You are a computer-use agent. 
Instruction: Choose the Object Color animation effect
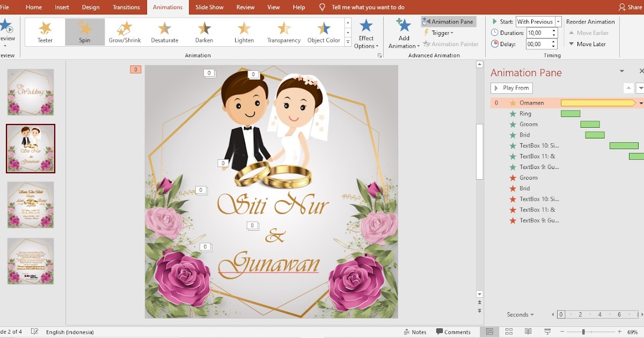[324, 32]
